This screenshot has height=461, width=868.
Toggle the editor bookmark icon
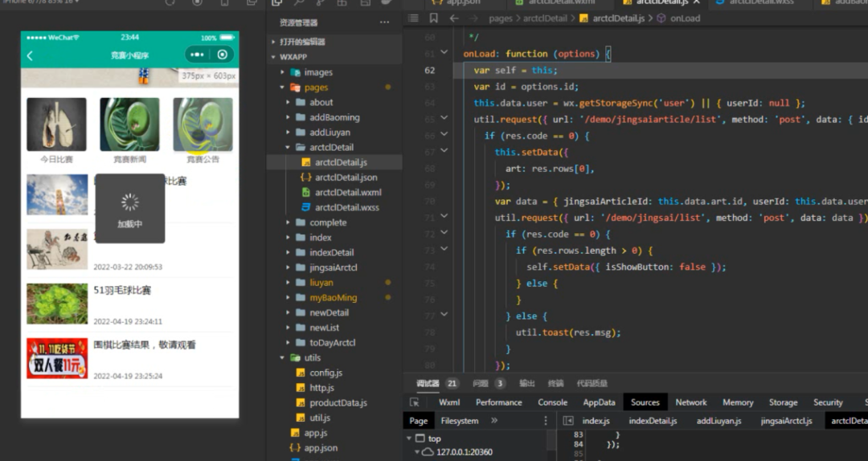(433, 18)
